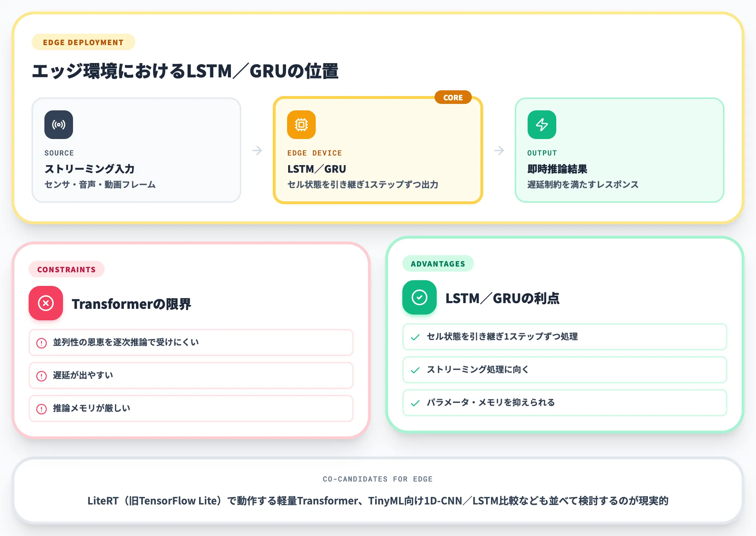Click the warning icon beside 推論メモリが厳しい
This screenshot has width=756, height=536.
point(42,409)
